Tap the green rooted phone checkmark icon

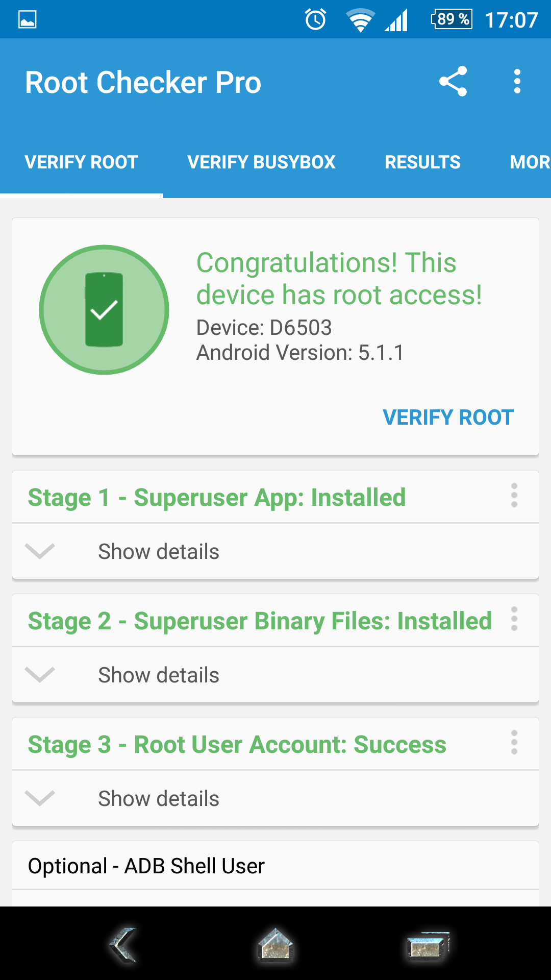tap(104, 310)
